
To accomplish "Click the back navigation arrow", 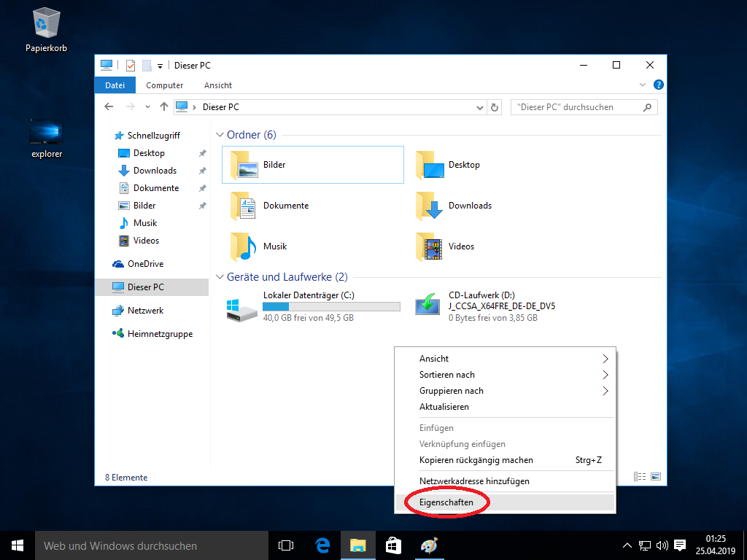I will [109, 106].
